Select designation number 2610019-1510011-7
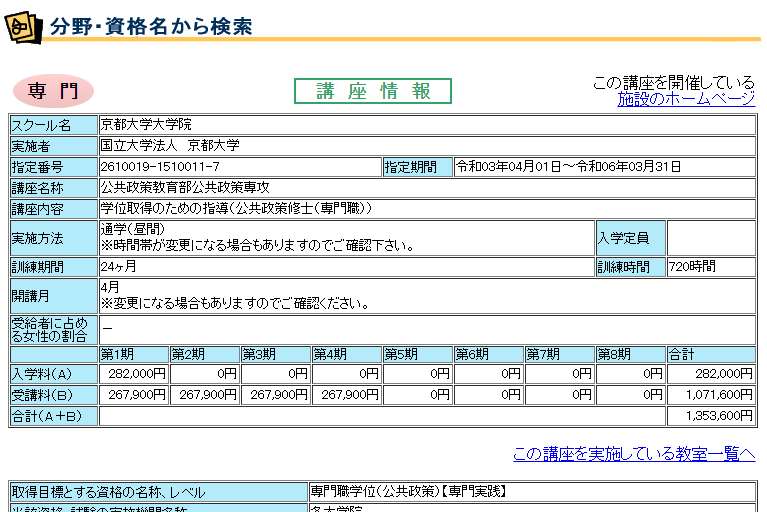 tap(160, 167)
